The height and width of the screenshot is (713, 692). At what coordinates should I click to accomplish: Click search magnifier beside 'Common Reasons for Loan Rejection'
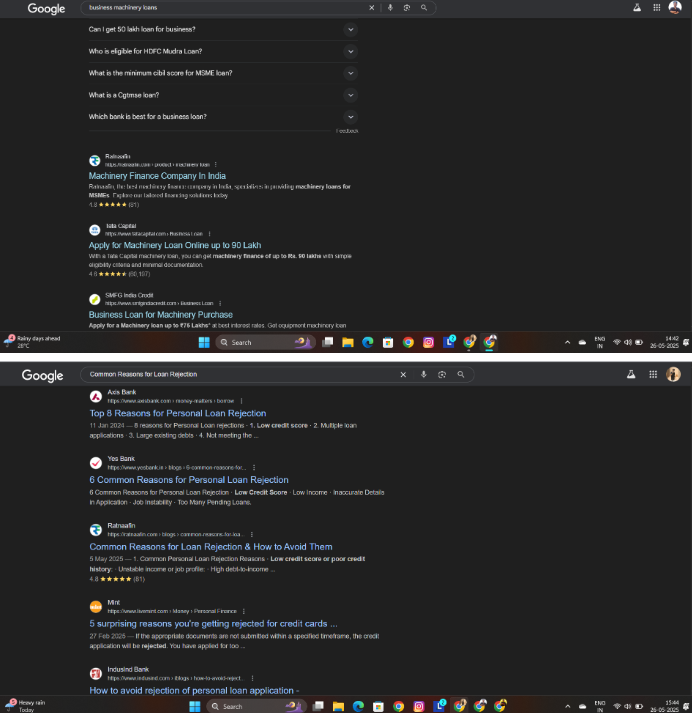461,374
